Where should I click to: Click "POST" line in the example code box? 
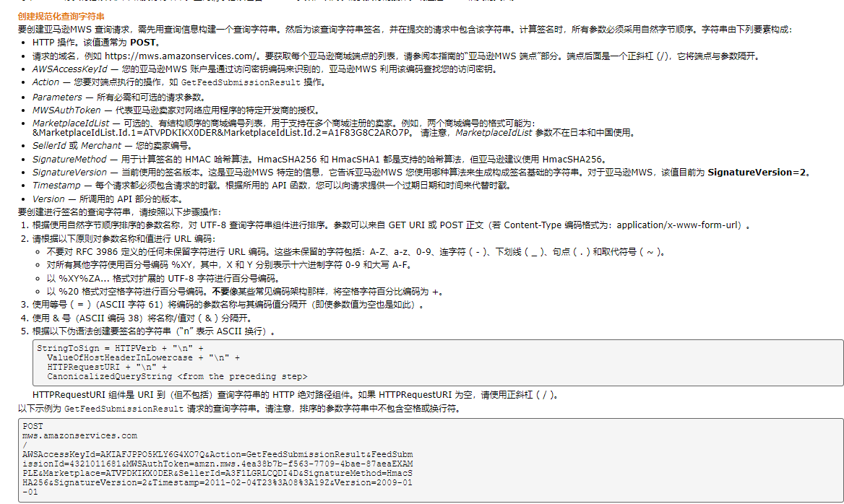click(x=33, y=427)
